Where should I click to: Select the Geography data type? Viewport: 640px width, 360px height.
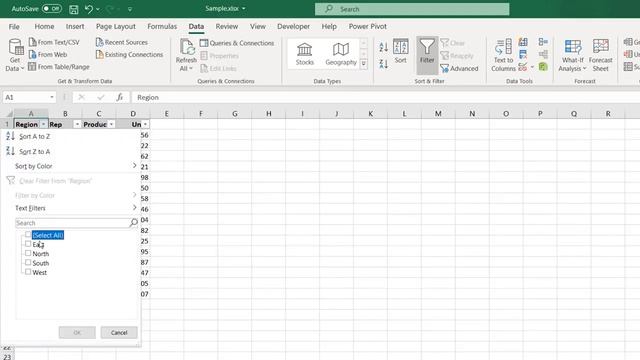341,54
